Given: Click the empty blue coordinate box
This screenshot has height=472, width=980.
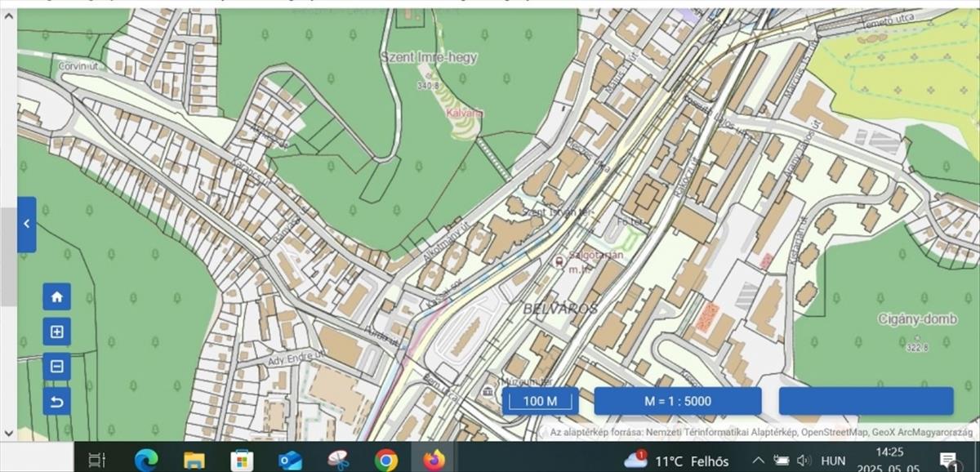Looking at the screenshot, I should tap(866, 401).
